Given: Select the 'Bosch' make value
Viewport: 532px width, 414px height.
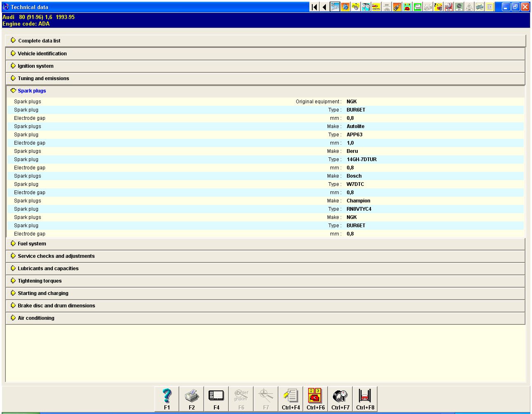Looking at the screenshot, I should pos(354,176).
